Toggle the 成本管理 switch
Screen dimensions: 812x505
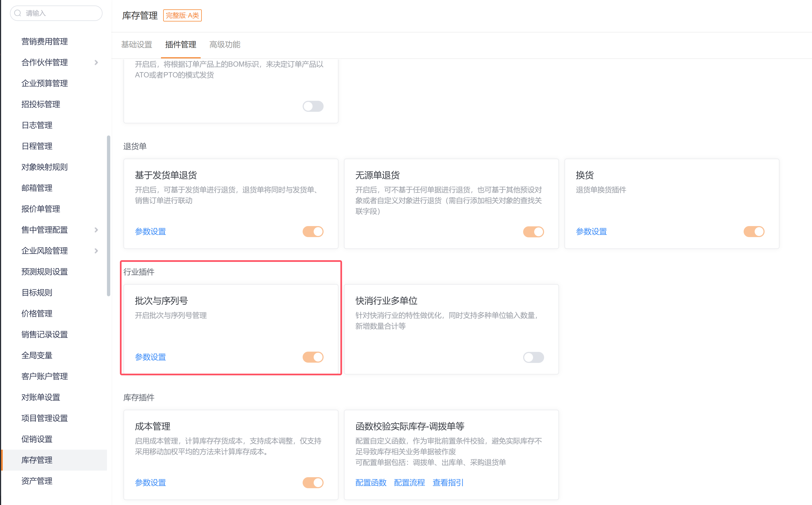click(313, 483)
